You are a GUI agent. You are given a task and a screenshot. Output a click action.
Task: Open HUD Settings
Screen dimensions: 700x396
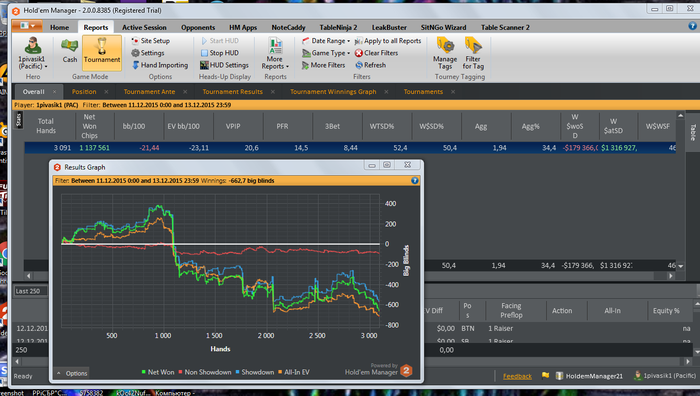tap(224, 65)
